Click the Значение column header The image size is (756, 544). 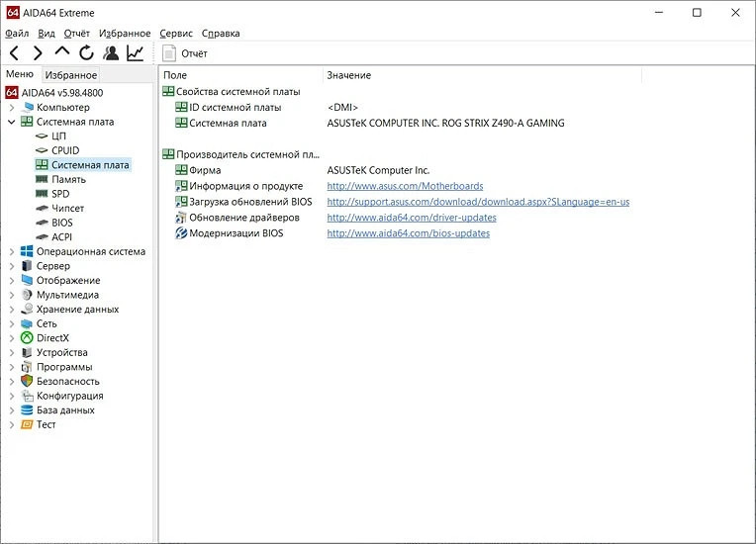click(x=348, y=75)
